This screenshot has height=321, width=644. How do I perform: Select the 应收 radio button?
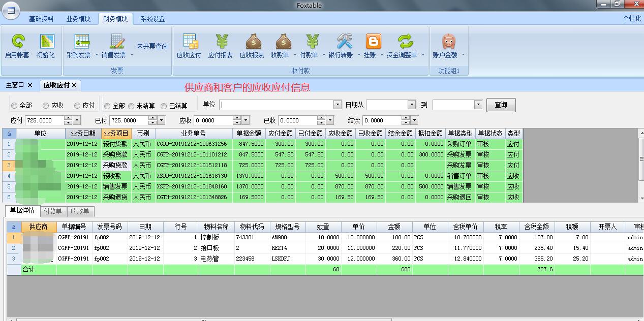pyautogui.click(x=46, y=106)
